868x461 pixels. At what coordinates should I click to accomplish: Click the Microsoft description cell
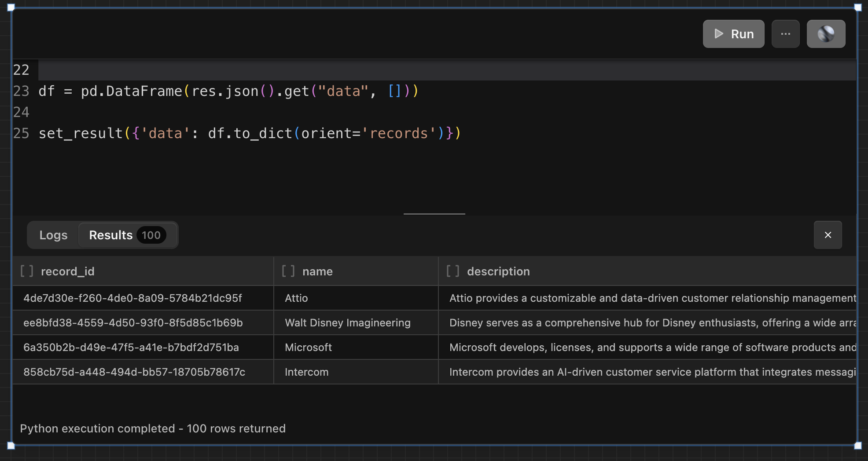[x=647, y=348]
